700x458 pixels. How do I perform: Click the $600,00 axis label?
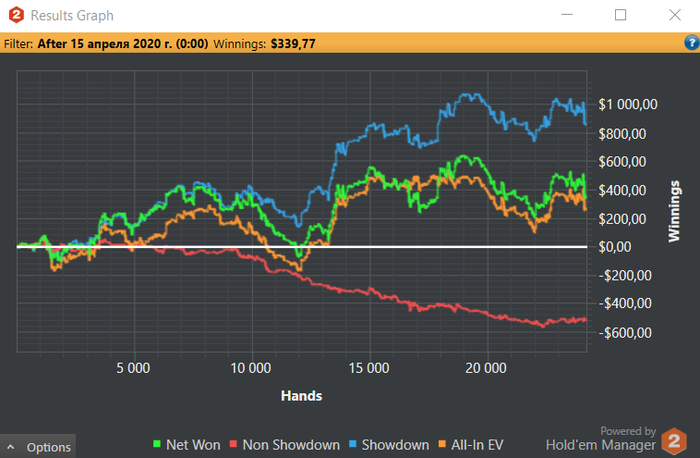622,162
